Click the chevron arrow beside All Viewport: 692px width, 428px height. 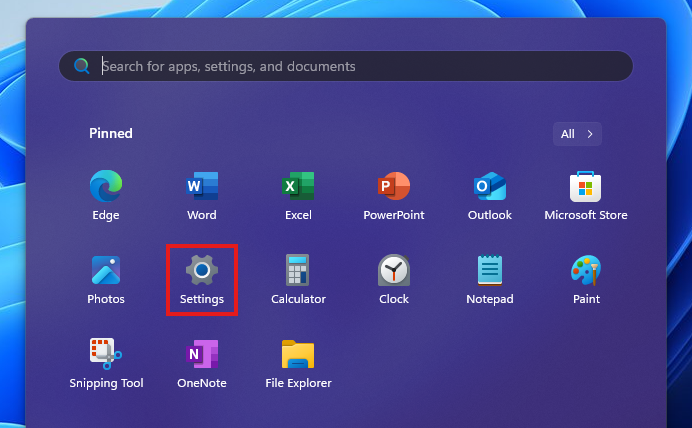590,134
